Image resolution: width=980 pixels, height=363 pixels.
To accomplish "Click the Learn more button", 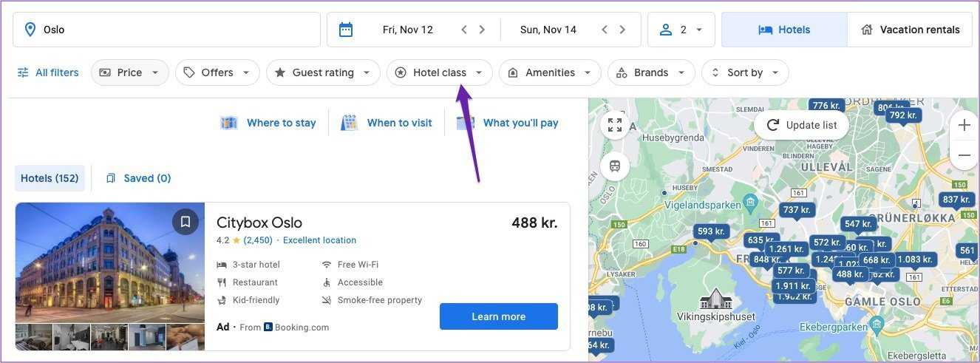I will (499, 316).
